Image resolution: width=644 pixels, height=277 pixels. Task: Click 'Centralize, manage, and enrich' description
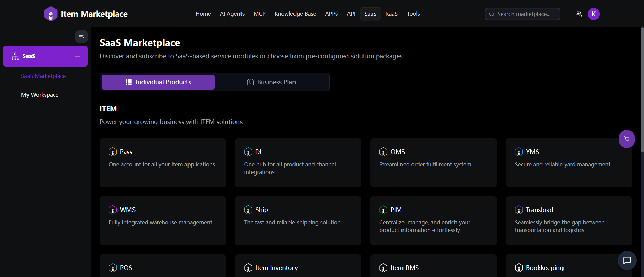point(425,226)
